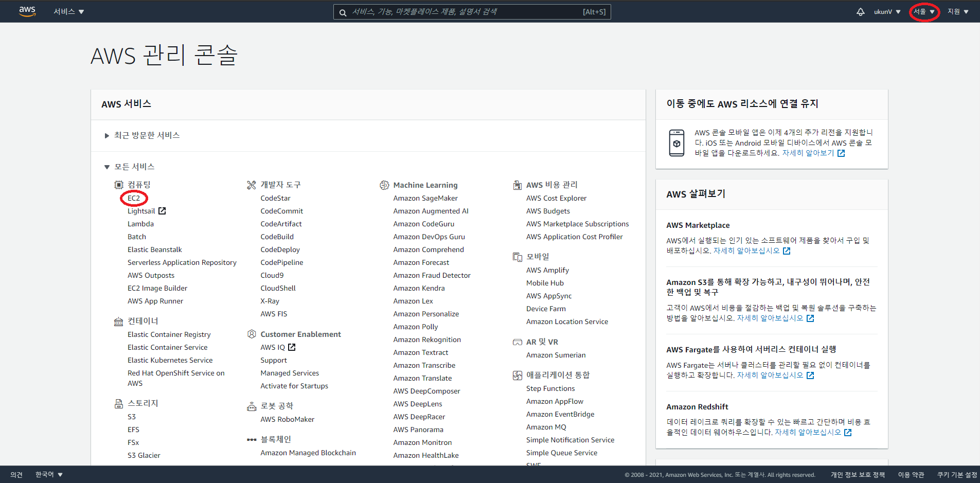Open the 서울 region selector dropdown
The height and width of the screenshot is (483, 980).
pyautogui.click(x=924, y=11)
